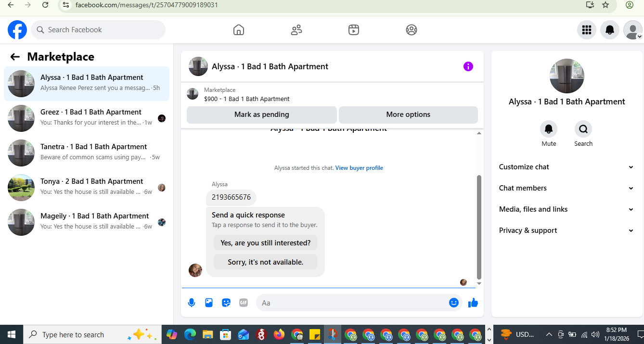Click the 2193665676 message bubble
This screenshot has width=644, height=344.
[x=231, y=197]
